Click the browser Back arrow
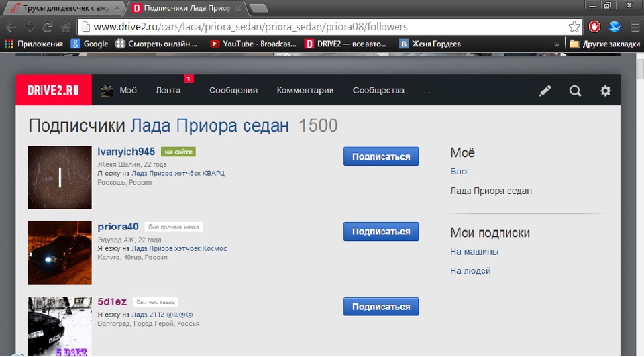The height and width of the screenshot is (357, 644). point(11,27)
